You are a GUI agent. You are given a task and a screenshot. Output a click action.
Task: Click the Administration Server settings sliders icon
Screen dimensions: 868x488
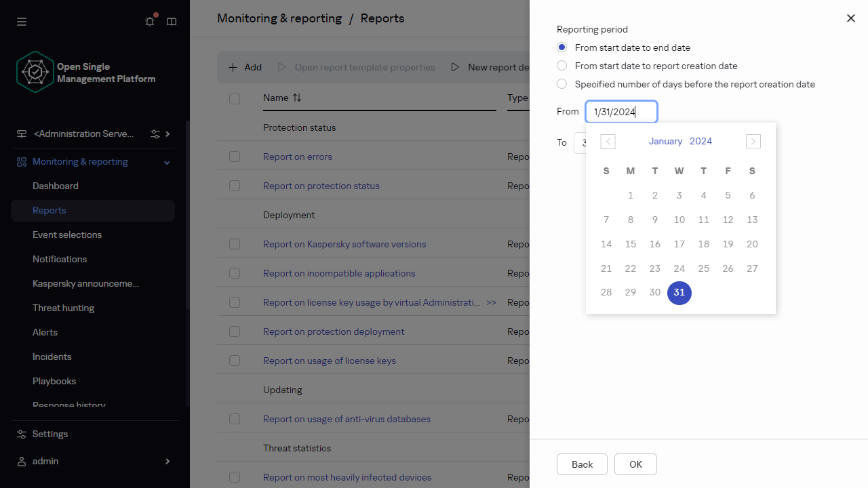click(155, 134)
